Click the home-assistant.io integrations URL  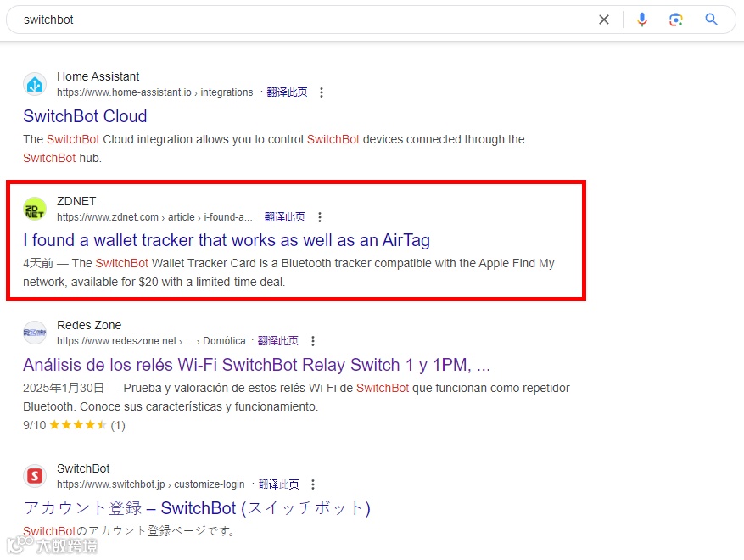[x=154, y=92]
